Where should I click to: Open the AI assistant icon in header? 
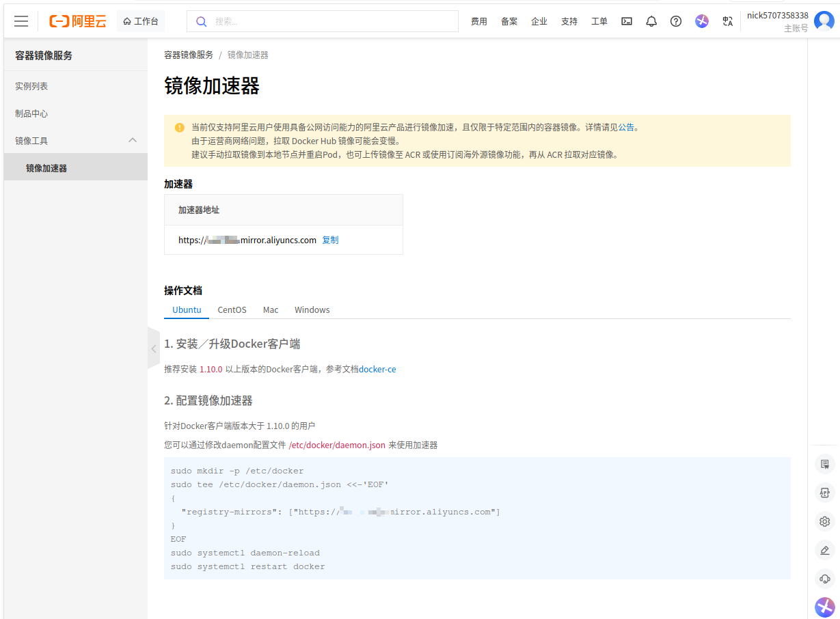[702, 21]
